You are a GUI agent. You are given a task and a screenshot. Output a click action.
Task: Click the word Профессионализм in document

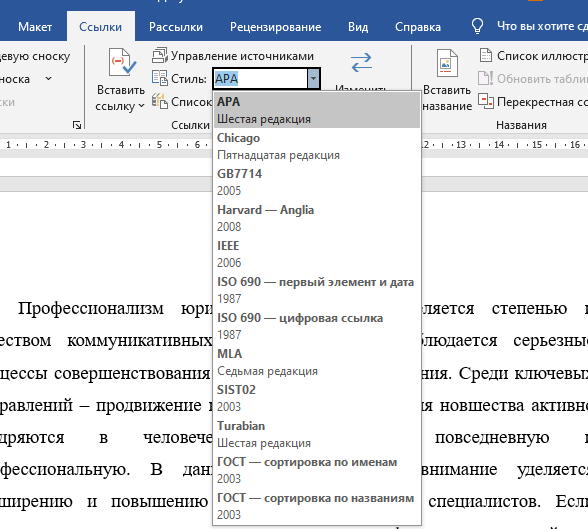coord(91,309)
